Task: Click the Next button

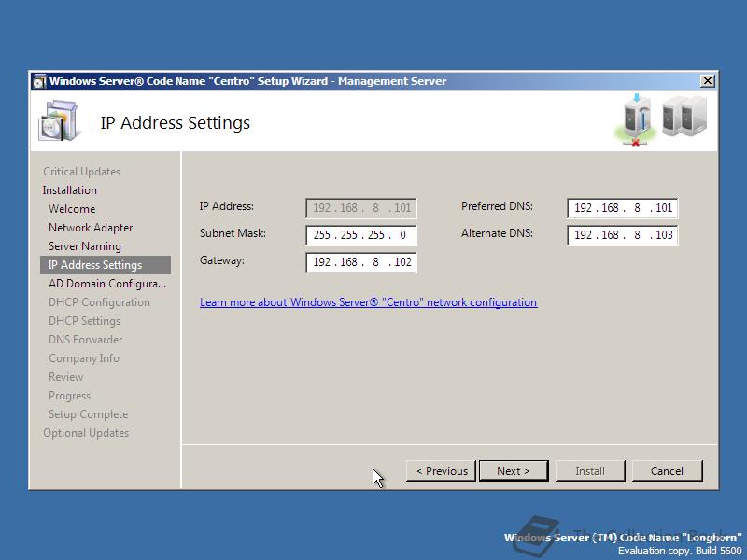Action: [514, 471]
